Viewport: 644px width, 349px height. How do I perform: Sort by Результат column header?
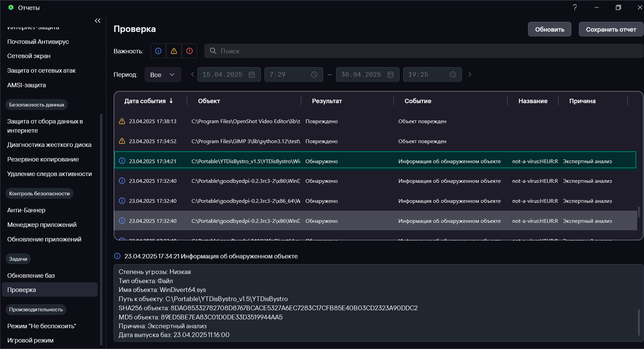[x=327, y=101]
